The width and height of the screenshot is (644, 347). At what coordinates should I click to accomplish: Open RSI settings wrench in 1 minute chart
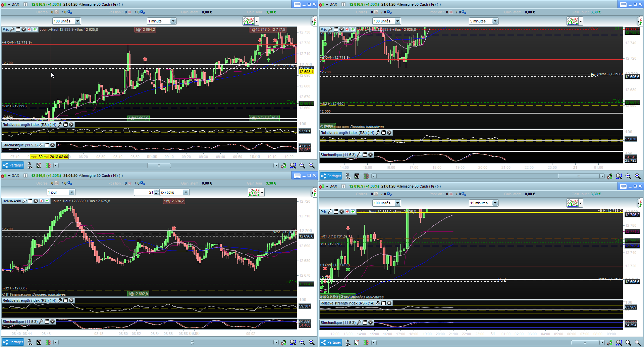(x=60, y=125)
